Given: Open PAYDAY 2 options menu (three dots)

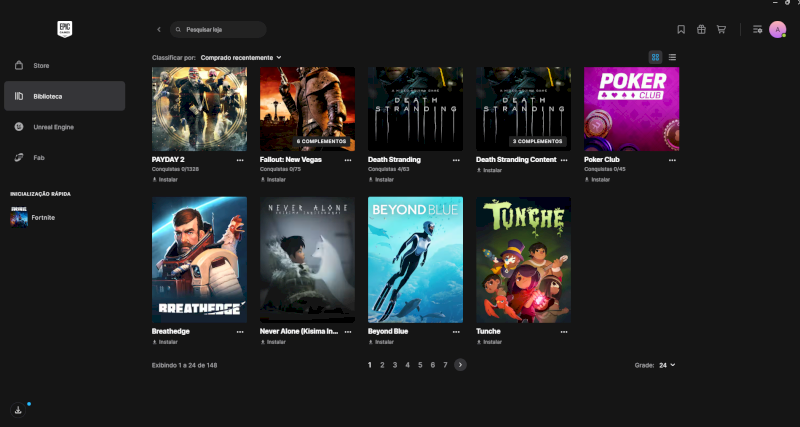Looking at the screenshot, I should tap(240, 160).
